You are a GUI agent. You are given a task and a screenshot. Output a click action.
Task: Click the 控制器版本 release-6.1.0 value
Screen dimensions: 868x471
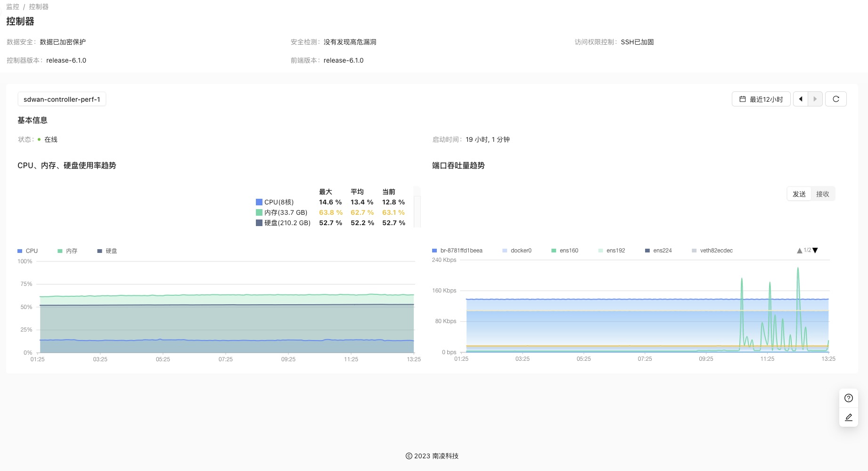click(x=66, y=60)
